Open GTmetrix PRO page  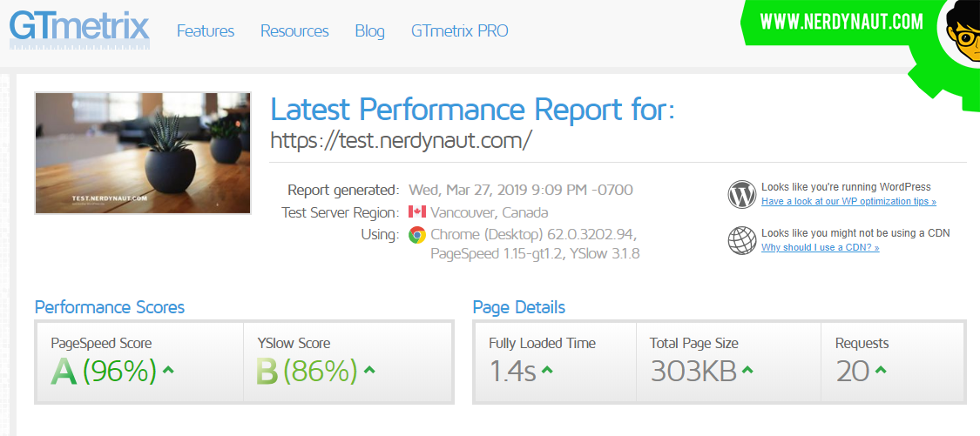click(x=460, y=31)
